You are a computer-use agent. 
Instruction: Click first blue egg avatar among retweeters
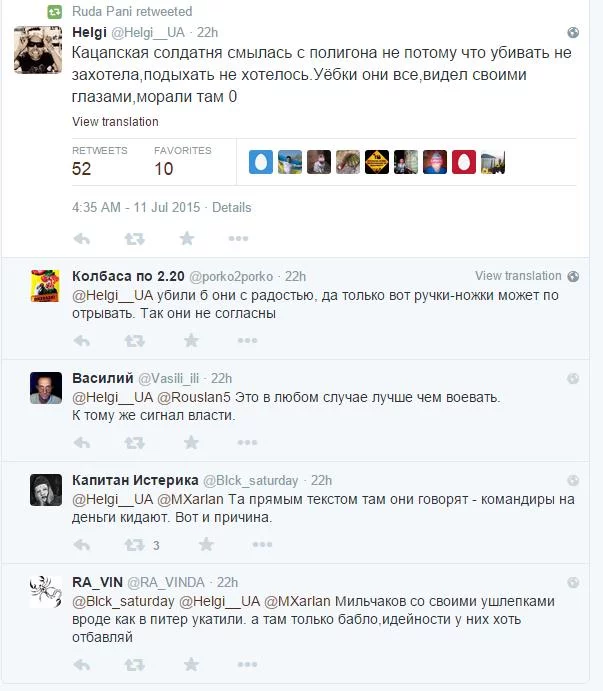point(261,162)
